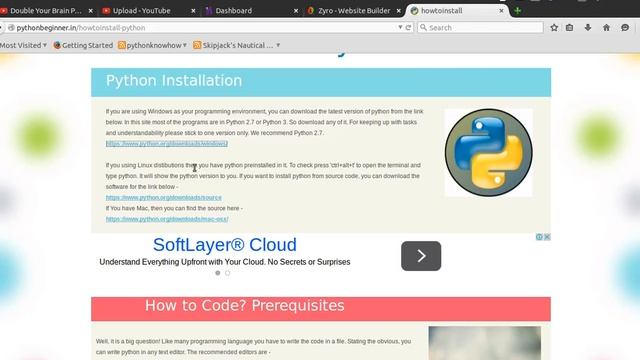Open a new tab with green plus

tap(518, 11)
